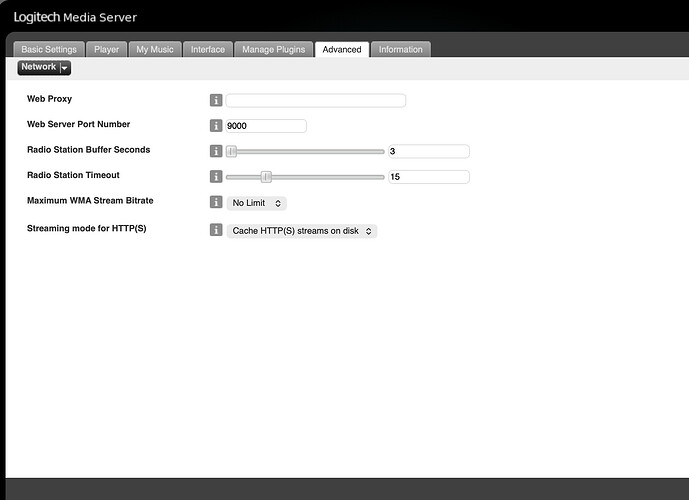Open the Interface tab
This screenshot has height=500, width=689.
pyautogui.click(x=207, y=49)
